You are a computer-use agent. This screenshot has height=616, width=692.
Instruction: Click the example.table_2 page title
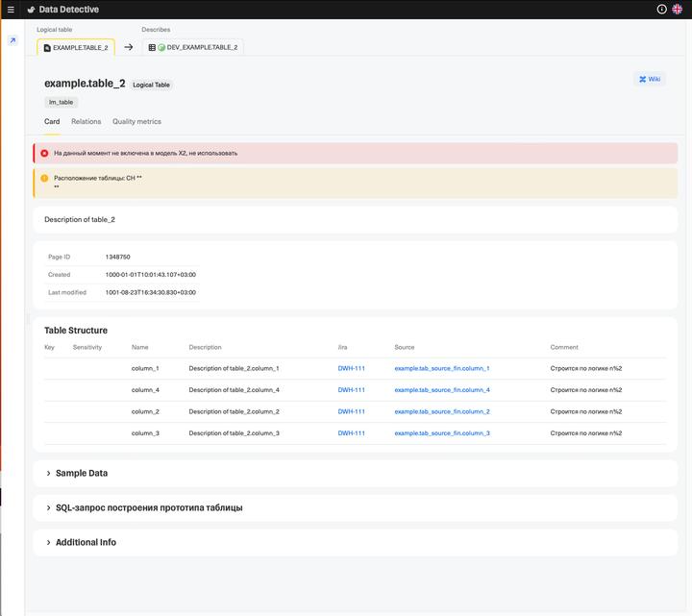point(85,84)
